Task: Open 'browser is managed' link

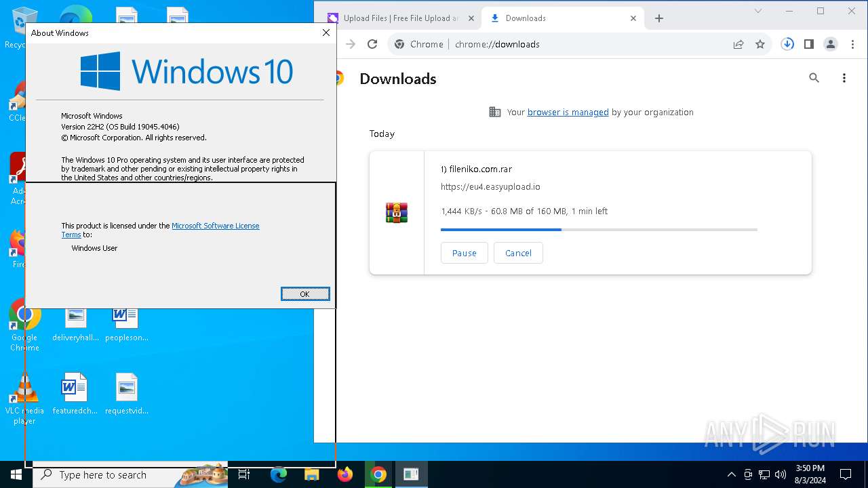Action: (x=568, y=113)
